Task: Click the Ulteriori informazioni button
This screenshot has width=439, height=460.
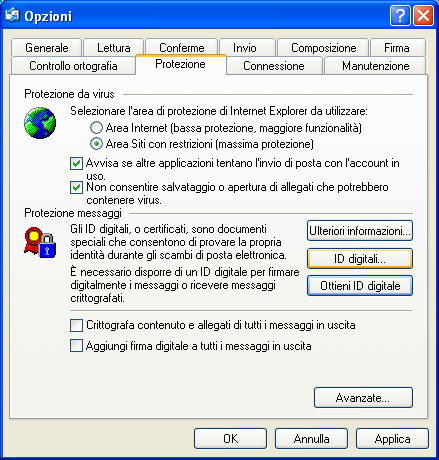Action: coord(360,231)
